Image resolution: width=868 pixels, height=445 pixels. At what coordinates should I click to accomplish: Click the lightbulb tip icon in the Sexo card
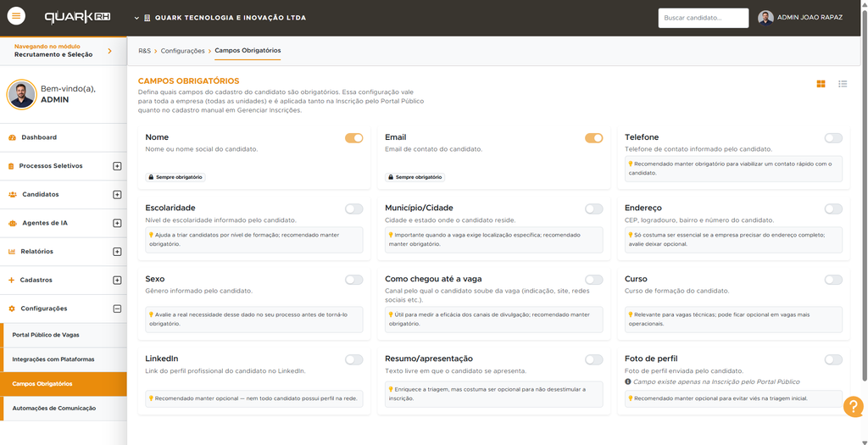[x=151, y=314]
